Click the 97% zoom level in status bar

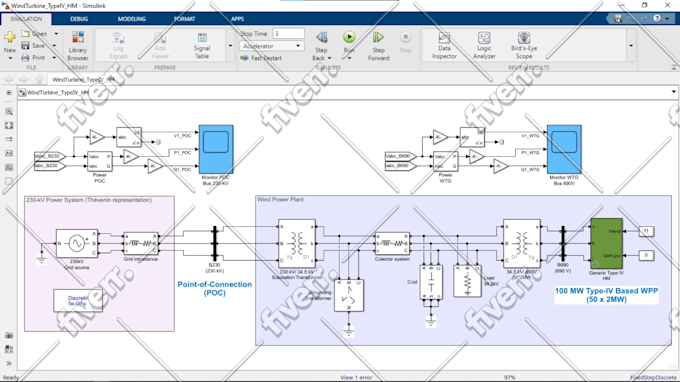click(x=510, y=378)
